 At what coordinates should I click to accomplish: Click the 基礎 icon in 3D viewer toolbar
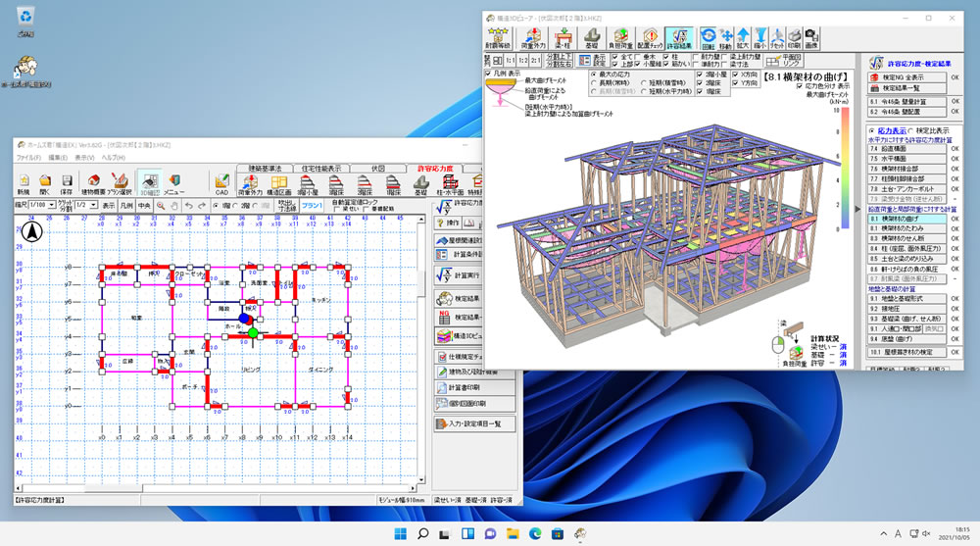[x=591, y=38]
